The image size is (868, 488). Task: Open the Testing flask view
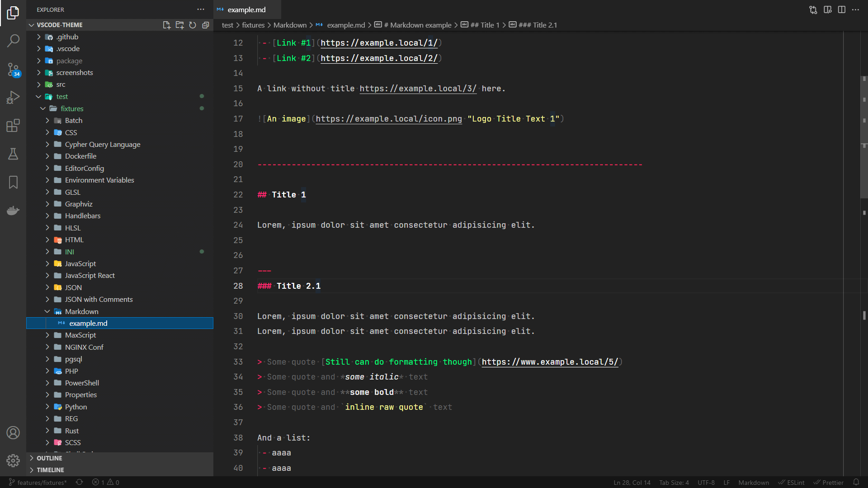(x=13, y=154)
